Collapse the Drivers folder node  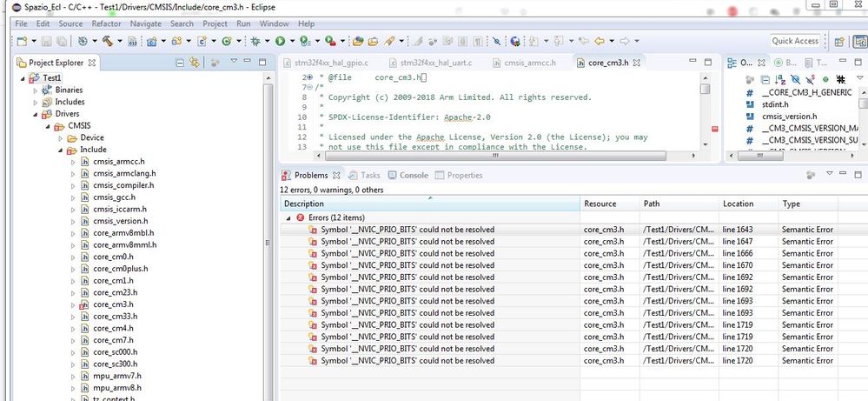click(x=36, y=114)
